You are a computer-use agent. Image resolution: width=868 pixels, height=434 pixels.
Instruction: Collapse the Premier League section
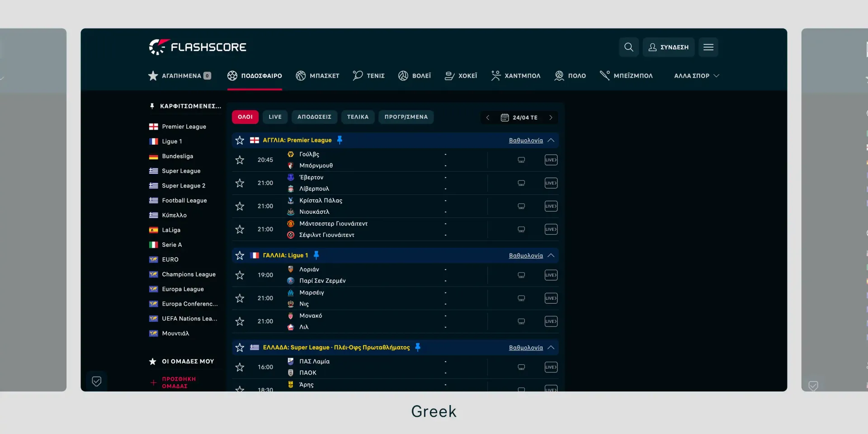551,140
